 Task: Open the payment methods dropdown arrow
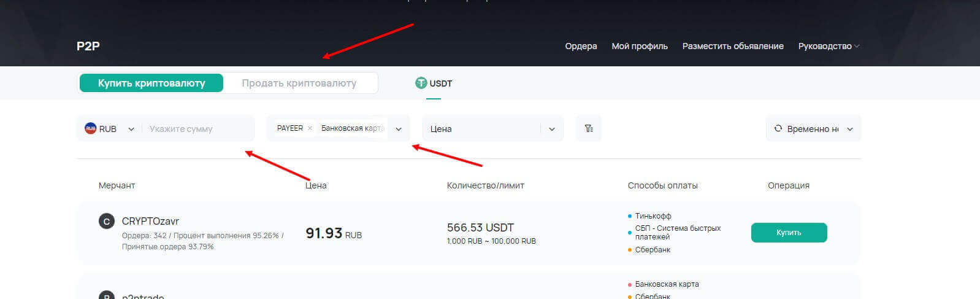(x=399, y=129)
